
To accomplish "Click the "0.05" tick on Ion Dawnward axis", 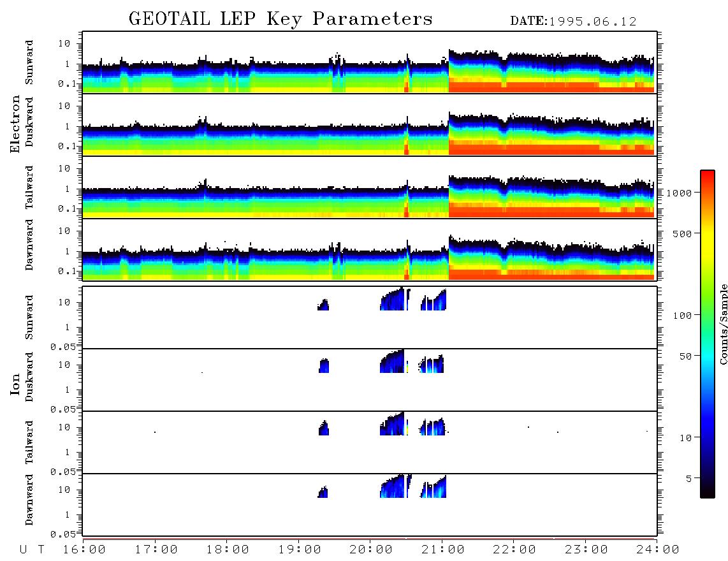I will coord(62,534).
